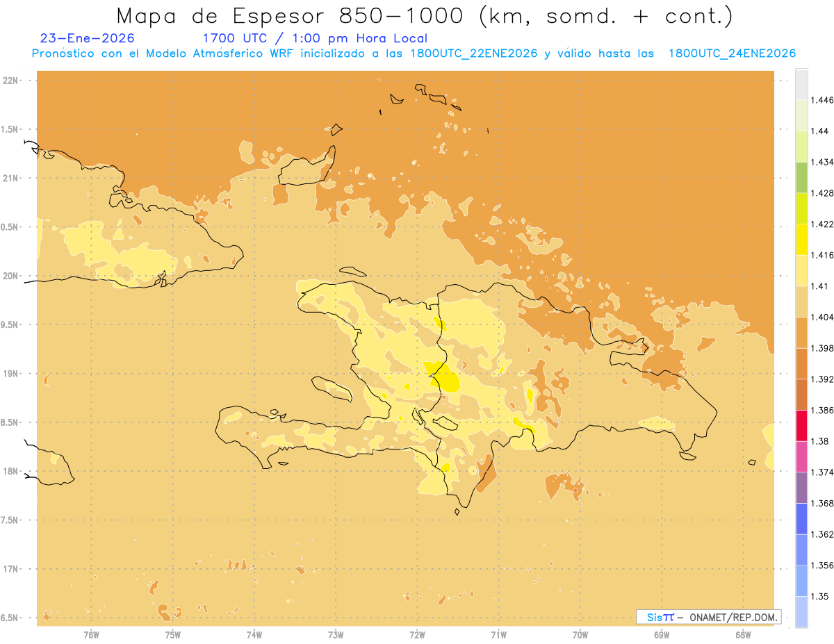Pick the tan swatch between 1.404 and 1.41

[801, 302]
